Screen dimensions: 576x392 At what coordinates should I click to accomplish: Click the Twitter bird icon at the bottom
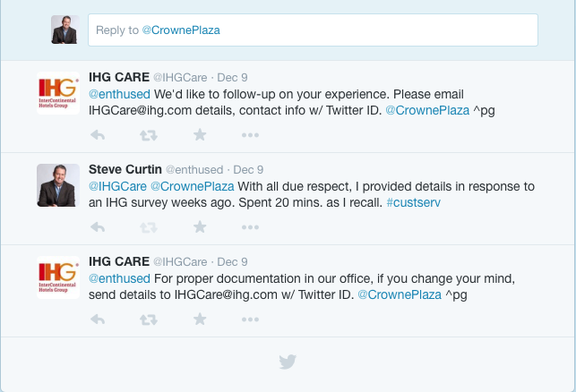pyautogui.click(x=288, y=362)
